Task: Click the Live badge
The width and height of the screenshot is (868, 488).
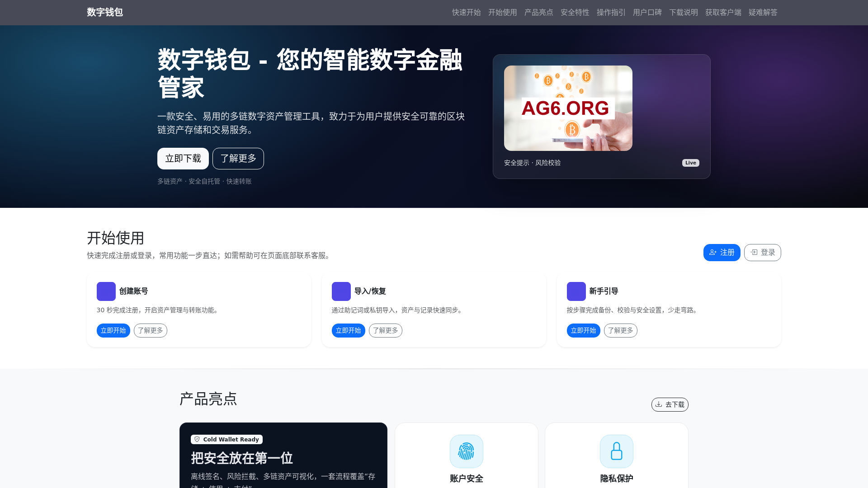Action: pos(690,163)
